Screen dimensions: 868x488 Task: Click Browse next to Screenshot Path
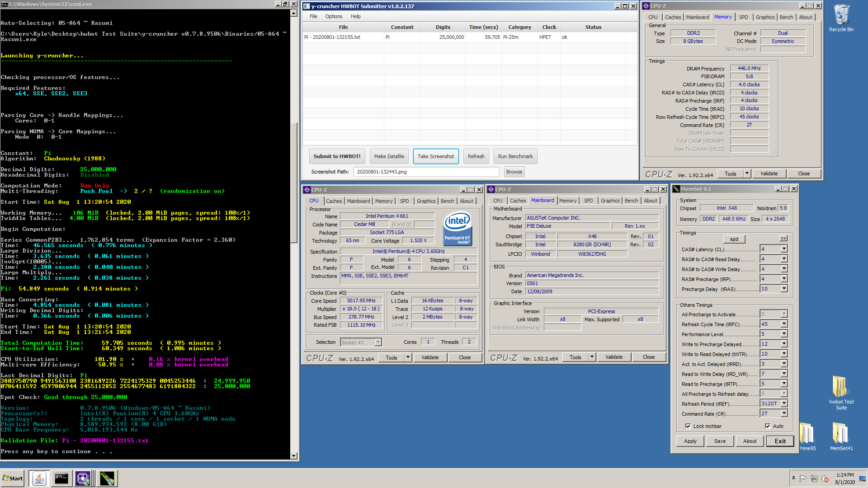pyautogui.click(x=514, y=172)
